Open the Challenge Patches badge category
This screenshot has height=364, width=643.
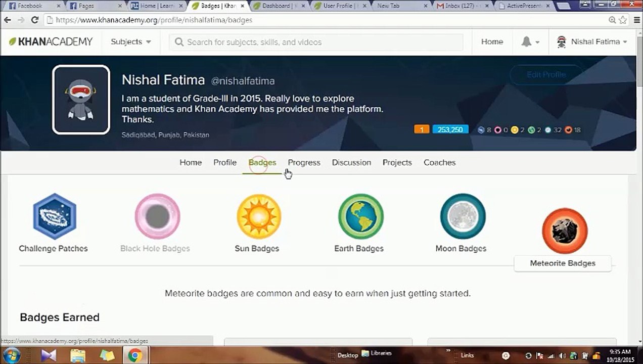pyautogui.click(x=54, y=216)
